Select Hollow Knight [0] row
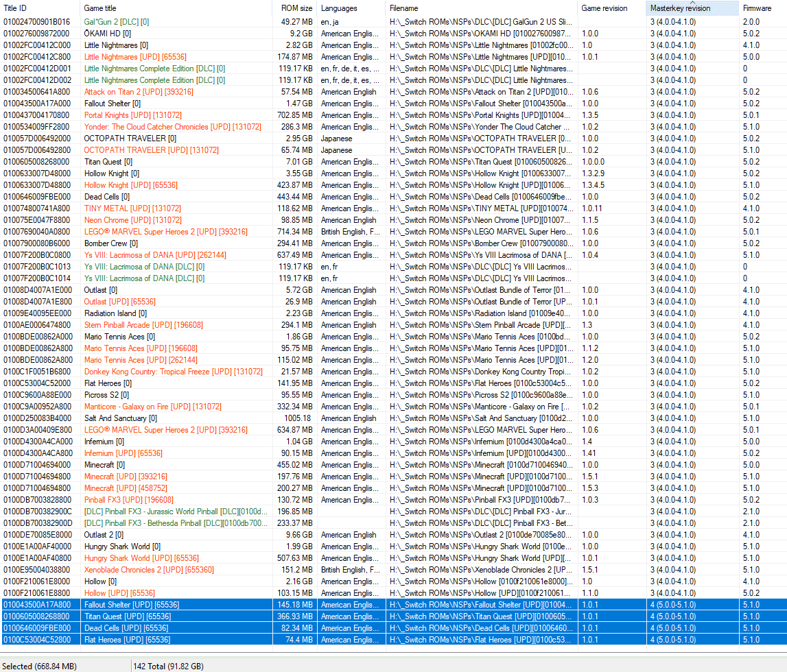The height and width of the screenshot is (672, 787). (x=394, y=173)
